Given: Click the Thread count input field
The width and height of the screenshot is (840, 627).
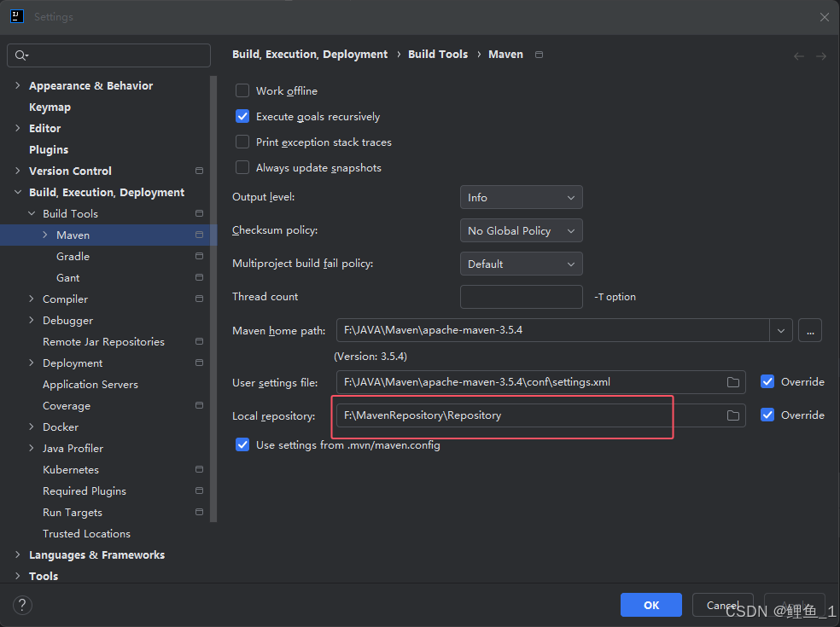Looking at the screenshot, I should 522,297.
